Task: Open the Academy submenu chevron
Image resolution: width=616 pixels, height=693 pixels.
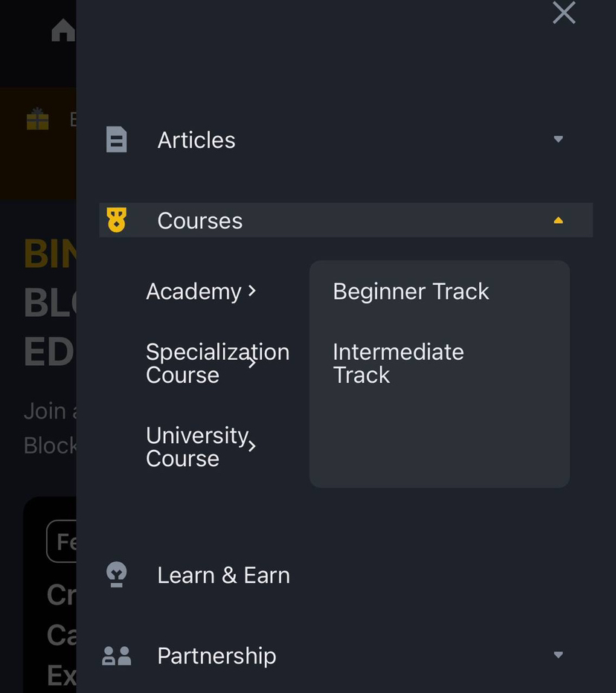Action: point(252,291)
